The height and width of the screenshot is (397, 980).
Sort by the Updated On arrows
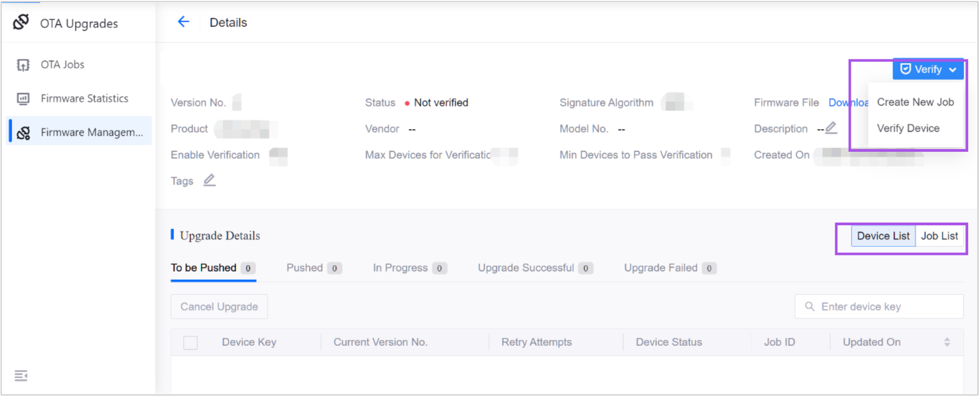(x=947, y=342)
